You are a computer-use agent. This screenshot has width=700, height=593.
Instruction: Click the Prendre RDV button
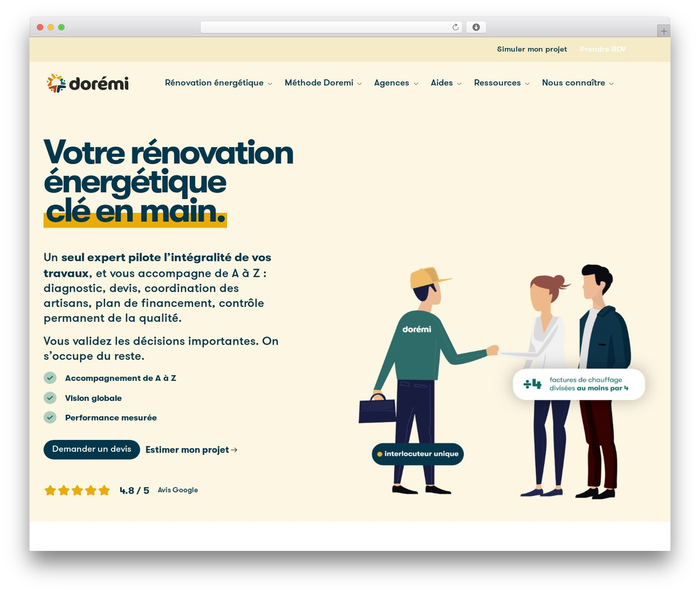[x=603, y=49]
